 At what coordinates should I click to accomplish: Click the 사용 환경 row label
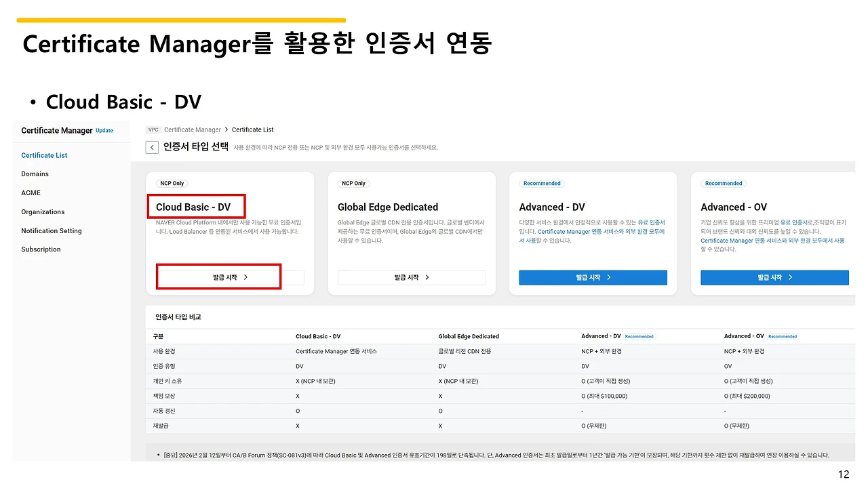(164, 351)
